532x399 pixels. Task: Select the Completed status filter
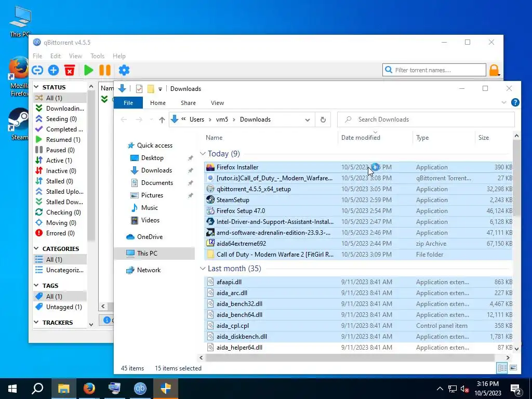pyautogui.click(x=60, y=129)
